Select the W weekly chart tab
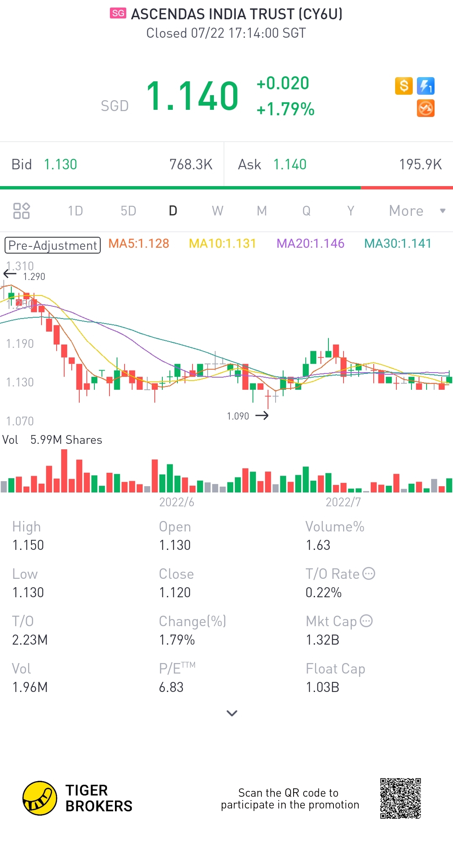The width and height of the screenshot is (453, 868). pyautogui.click(x=217, y=211)
